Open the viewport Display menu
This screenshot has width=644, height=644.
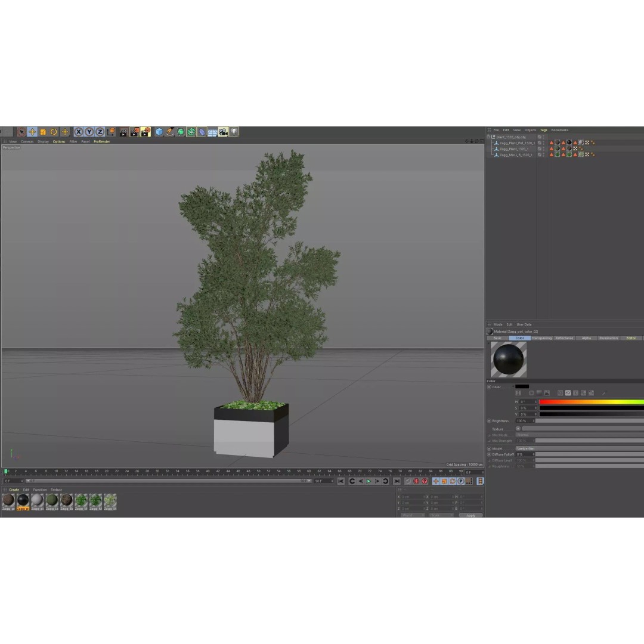click(43, 142)
